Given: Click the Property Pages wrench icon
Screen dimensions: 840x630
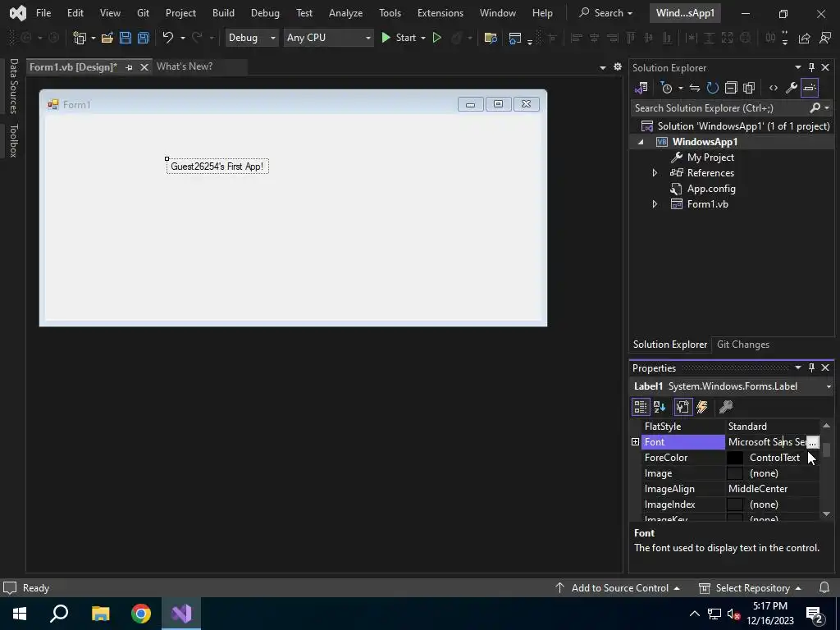Looking at the screenshot, I should pyautogui.click(x=726, y=407).
